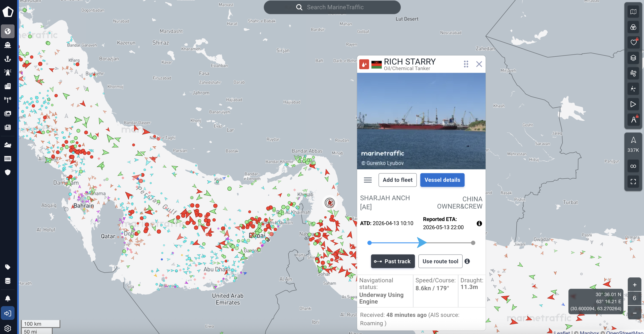This screenshot has width=644, height=334.
Task: Open the photos gallery icon in sidebar
Action: 7,113
